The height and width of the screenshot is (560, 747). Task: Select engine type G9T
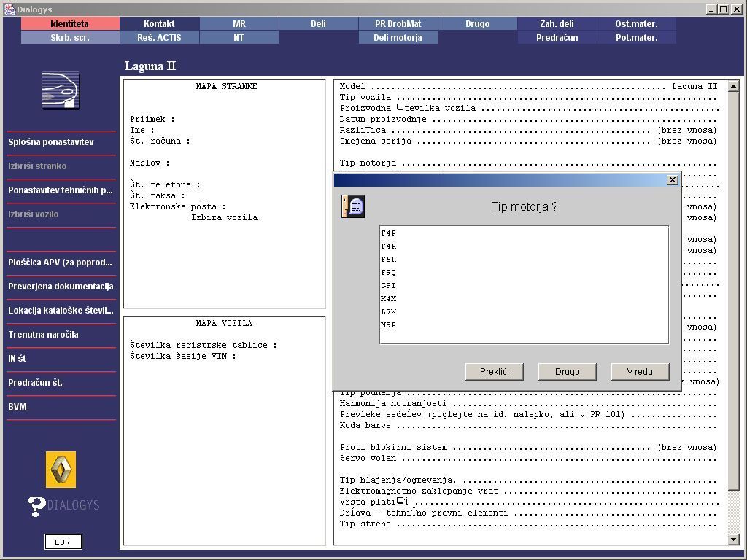pos(524,285)
